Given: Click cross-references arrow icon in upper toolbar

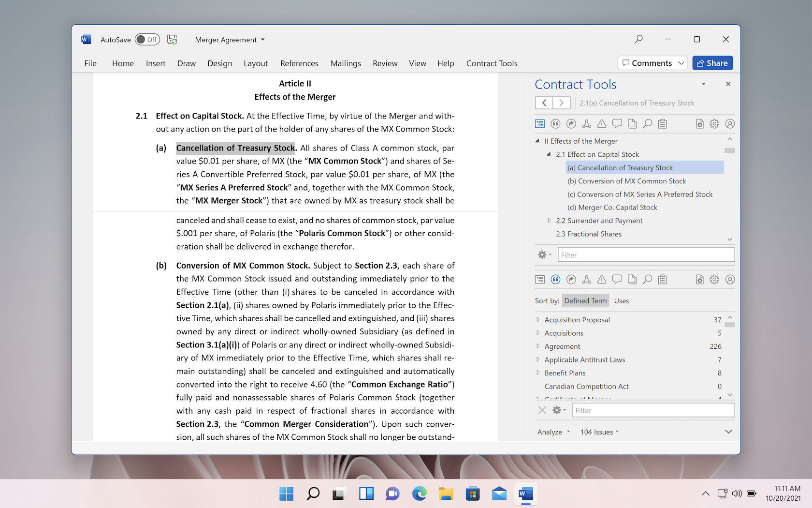Looking at the screenshot, I should [571, 124].
